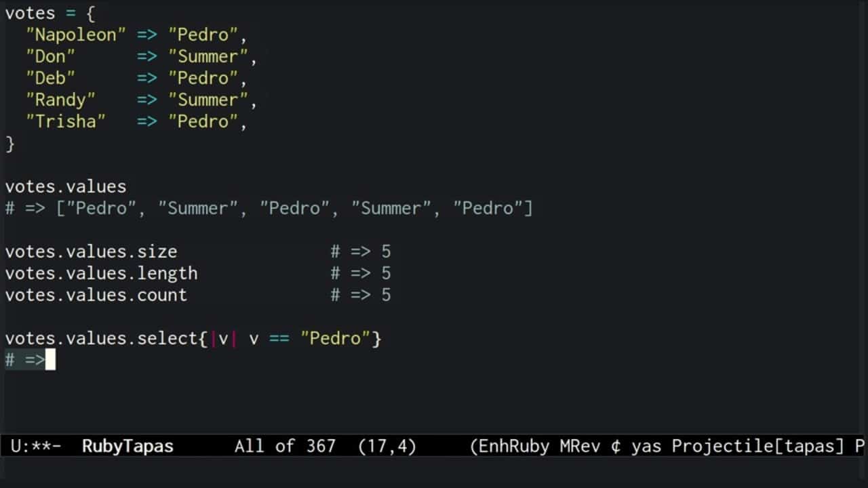Click the select keyword in the last expression
The image size is (868, 488).
point(167,338)
